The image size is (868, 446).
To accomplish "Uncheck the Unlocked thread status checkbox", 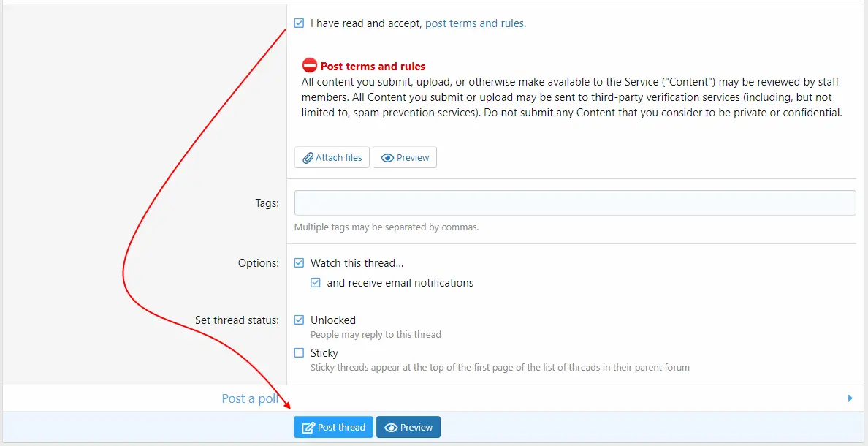I will 299,320.
